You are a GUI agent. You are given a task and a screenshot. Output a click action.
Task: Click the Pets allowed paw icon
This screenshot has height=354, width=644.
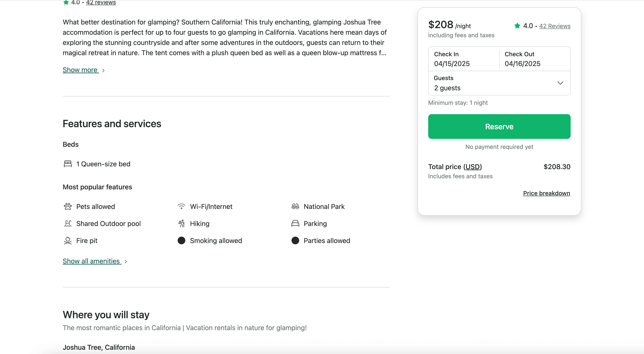tap(68, 206)
